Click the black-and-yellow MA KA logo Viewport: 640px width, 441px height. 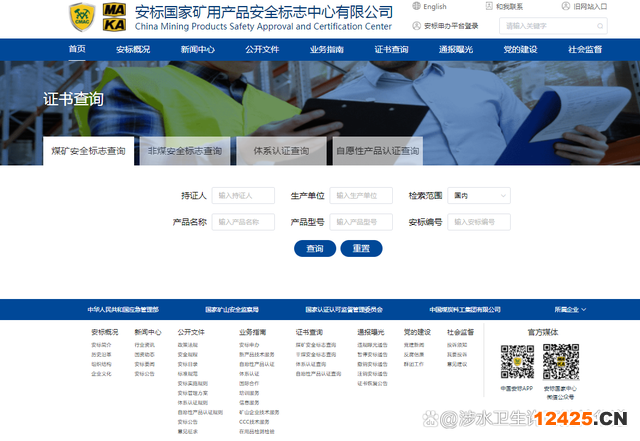pyautogui.click(x=114, y=17)
